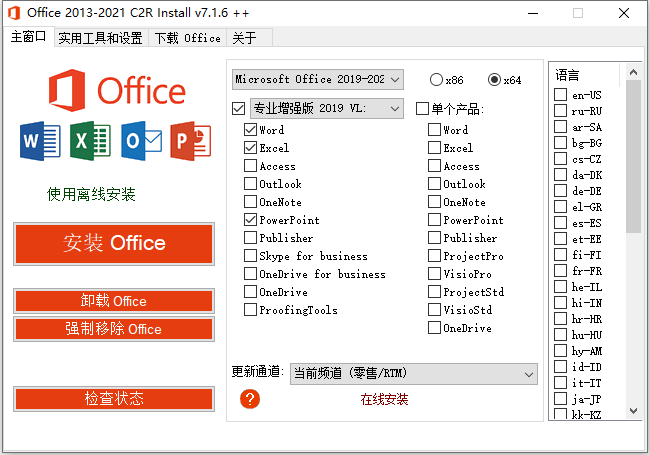650x455 pixels.
Task: Click the Excel icon in the logo
Action: pos(88,140)
